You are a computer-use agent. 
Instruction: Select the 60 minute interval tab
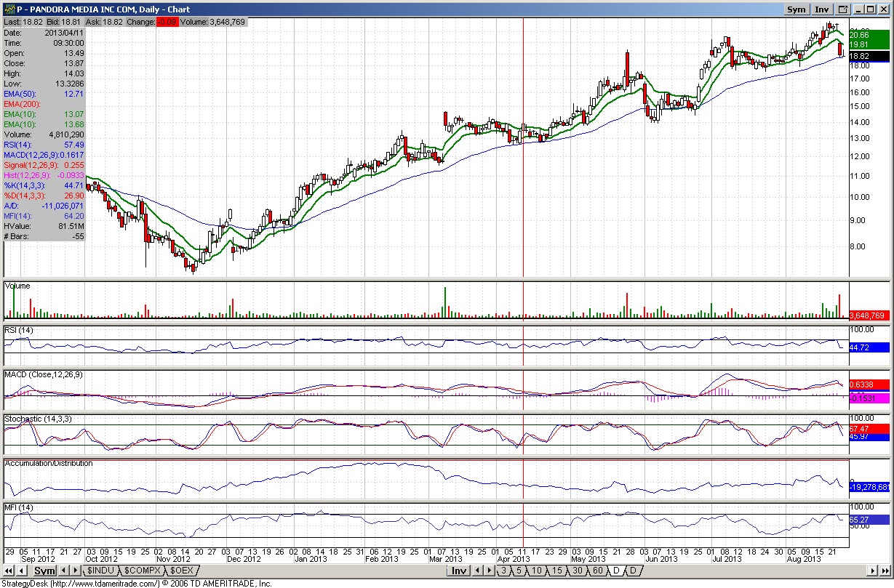tap(597, 571)
